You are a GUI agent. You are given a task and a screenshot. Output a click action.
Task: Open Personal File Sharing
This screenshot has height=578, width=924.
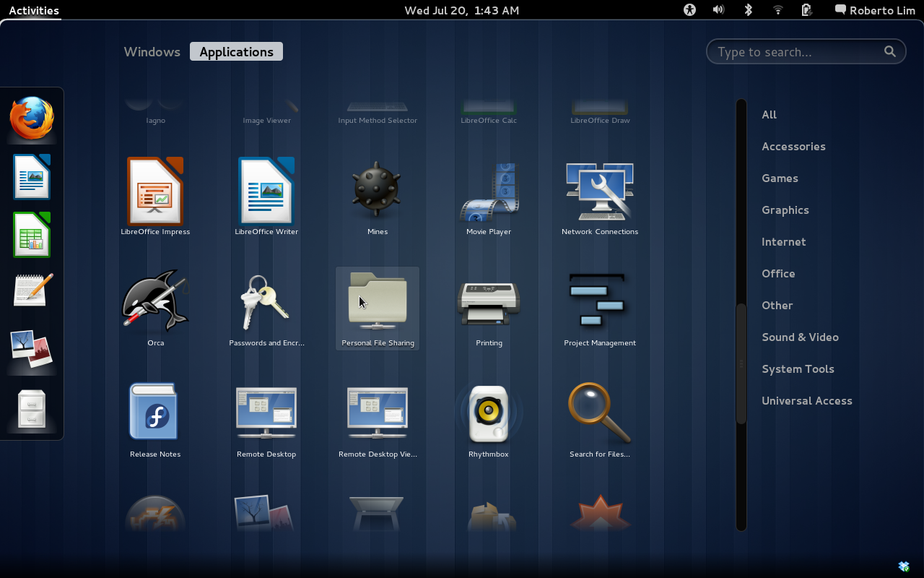coord(378,302)
